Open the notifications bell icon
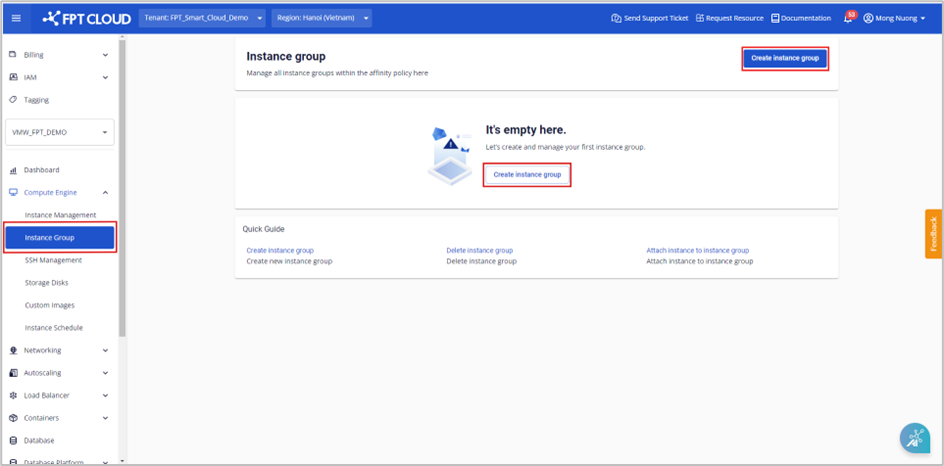Image resolution: width=944 pixels, height=466 pixels. (x=848, y=18)
